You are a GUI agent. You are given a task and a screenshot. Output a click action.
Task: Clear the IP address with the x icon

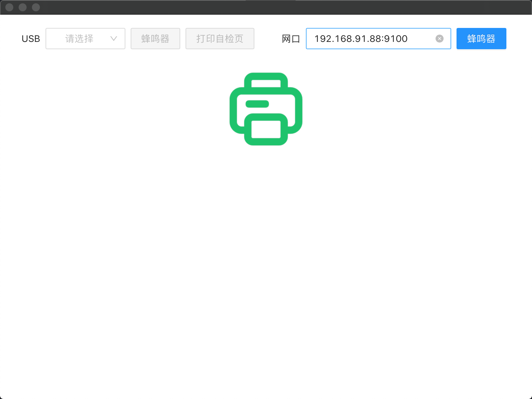[x=440, y=39]
